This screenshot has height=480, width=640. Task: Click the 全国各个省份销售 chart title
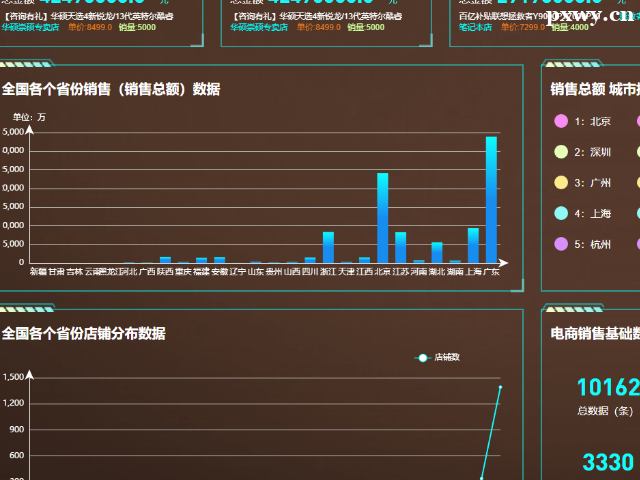(x=111, y=89)
